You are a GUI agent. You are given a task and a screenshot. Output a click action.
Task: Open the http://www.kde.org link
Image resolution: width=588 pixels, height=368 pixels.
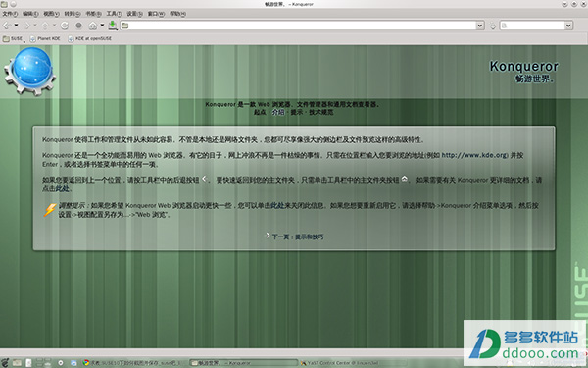474,155
